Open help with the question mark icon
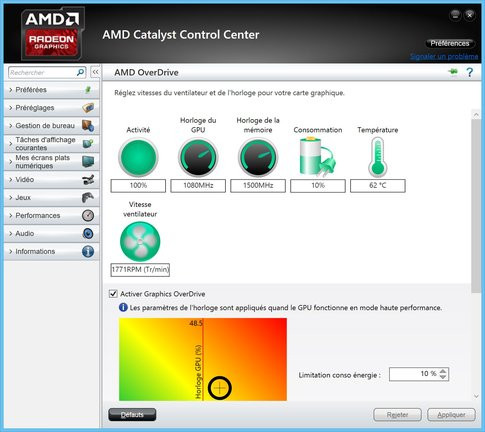485x432 pixels. (470, 72)
